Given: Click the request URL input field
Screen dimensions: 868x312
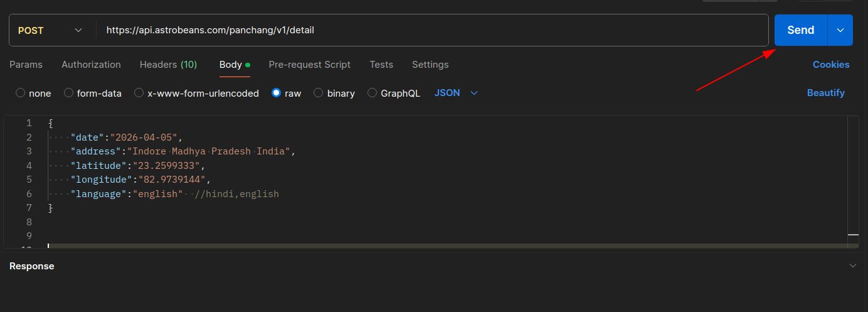Looking at the screenshot, I should [x=433, y=30].
